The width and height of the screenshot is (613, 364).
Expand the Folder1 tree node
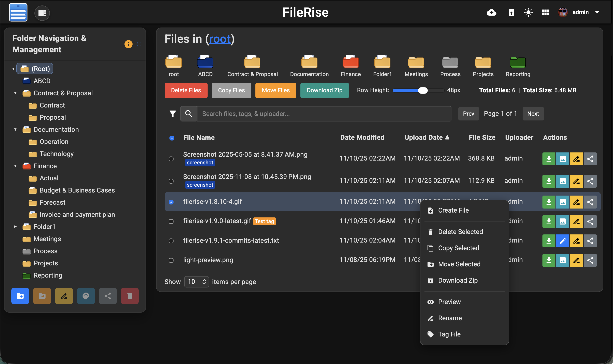click(x=15, y=227)
